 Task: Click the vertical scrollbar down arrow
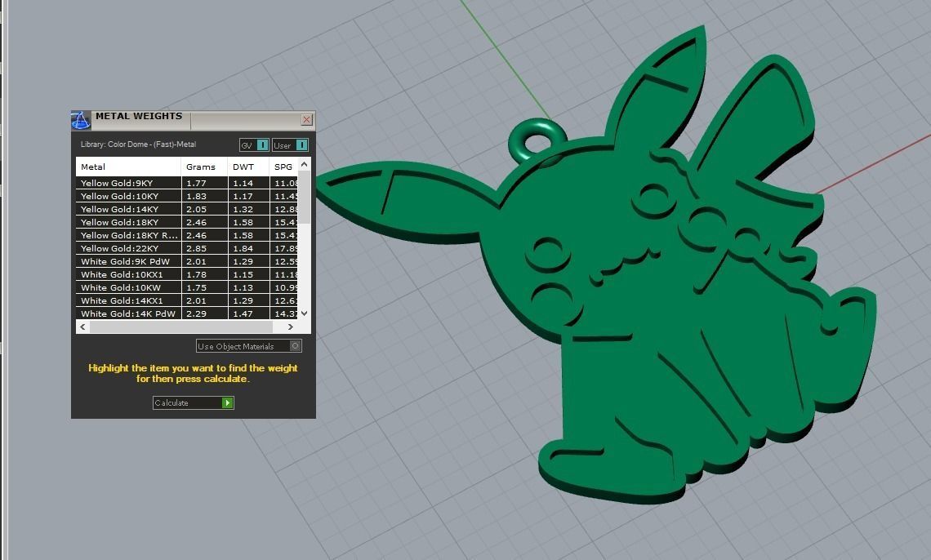(x=304, y=313)
